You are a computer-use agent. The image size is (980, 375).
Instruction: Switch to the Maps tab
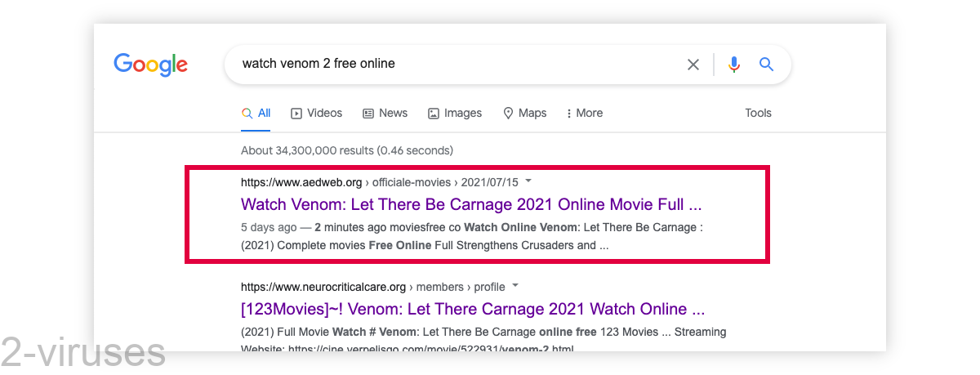[x=524, y=114]
